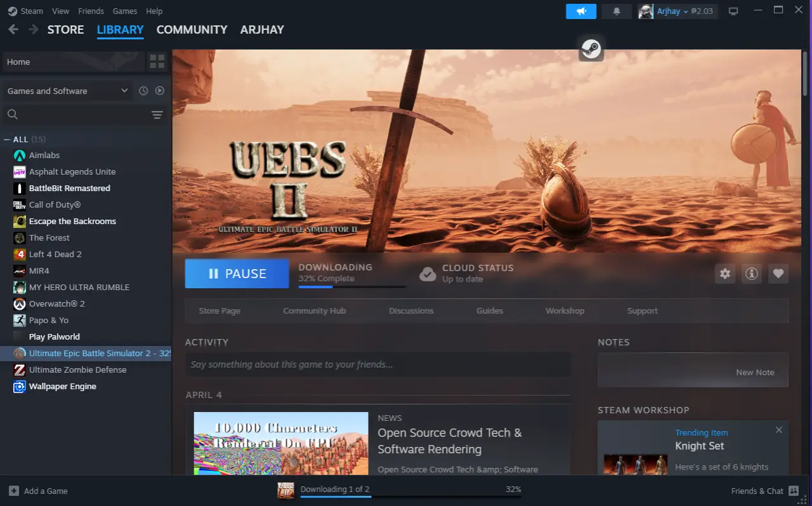Click the Steam overlay logo on banner
This screenshot has width=812, height=506.
tap(591, 49)
